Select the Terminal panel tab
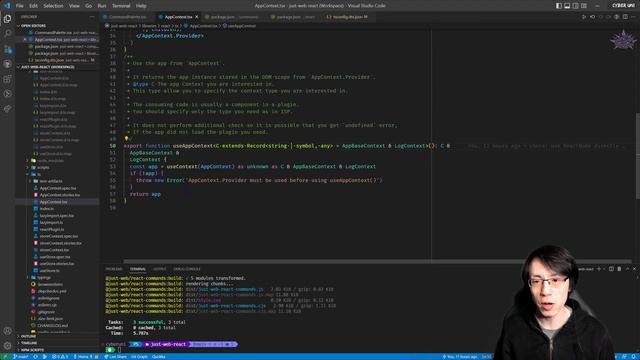The image size is (640, 360). 138,269
